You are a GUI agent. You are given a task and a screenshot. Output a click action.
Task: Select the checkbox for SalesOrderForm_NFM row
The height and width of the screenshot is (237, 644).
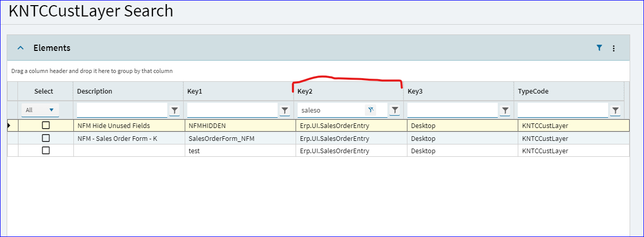pos(46,138)
